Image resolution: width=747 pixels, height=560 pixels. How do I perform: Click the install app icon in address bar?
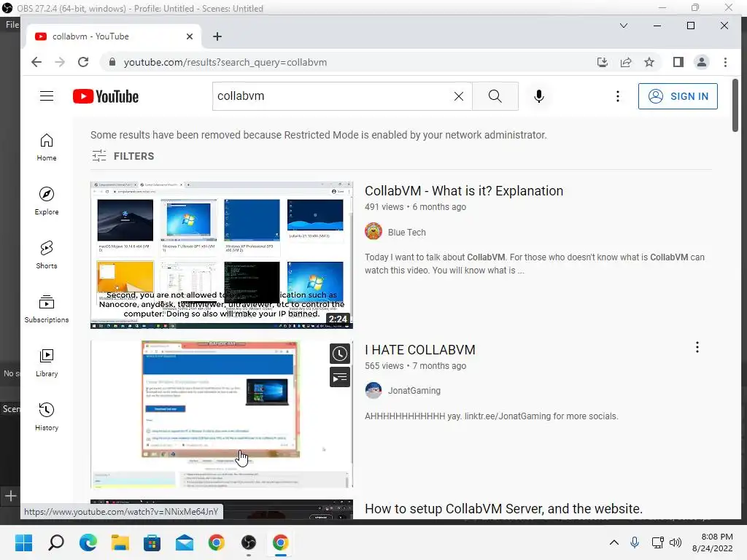click(x=602, y=63)
